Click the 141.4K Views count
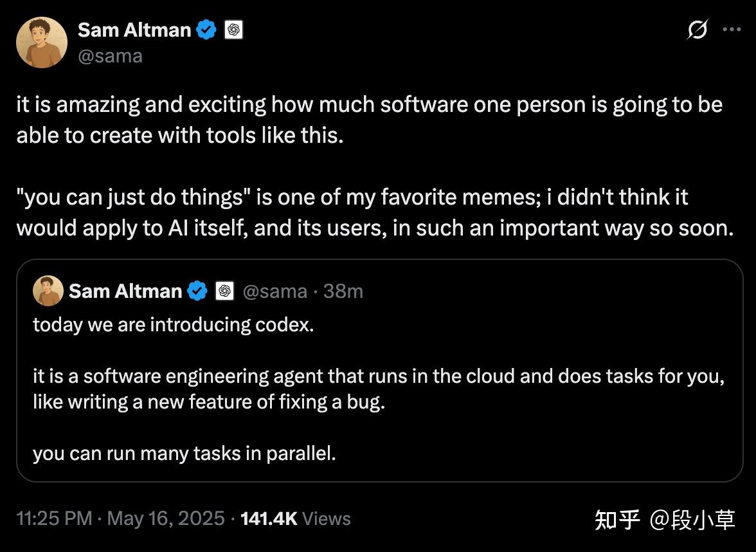Image resolution: width=756 pixels, height=552 pixels. [295, 519]
